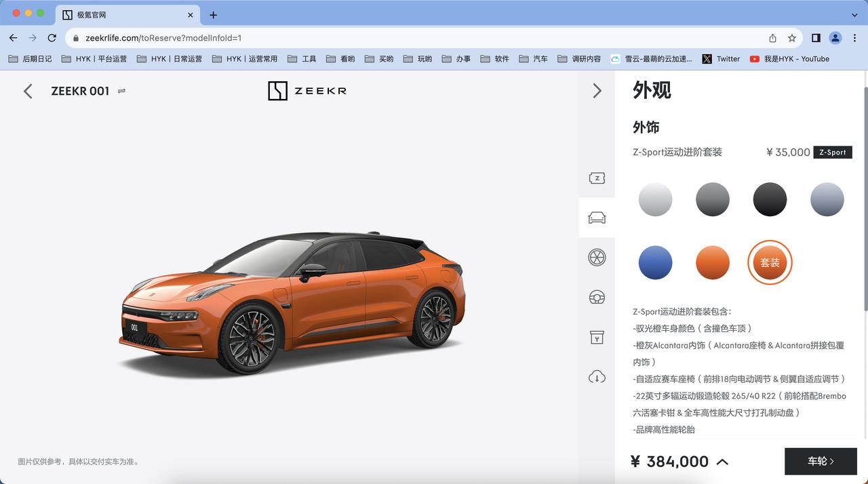Select the car exterior sidebar icon
This screenshot has height=484, width=868.
(597, 218)
